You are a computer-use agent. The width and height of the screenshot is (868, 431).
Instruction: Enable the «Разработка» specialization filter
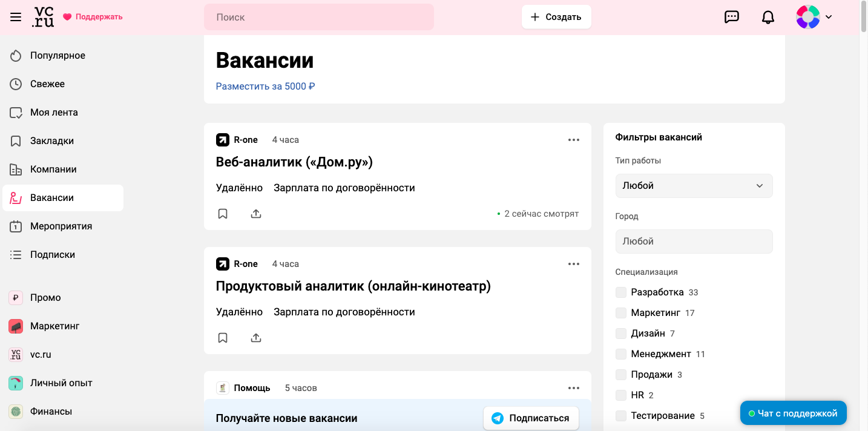point(621,292)
